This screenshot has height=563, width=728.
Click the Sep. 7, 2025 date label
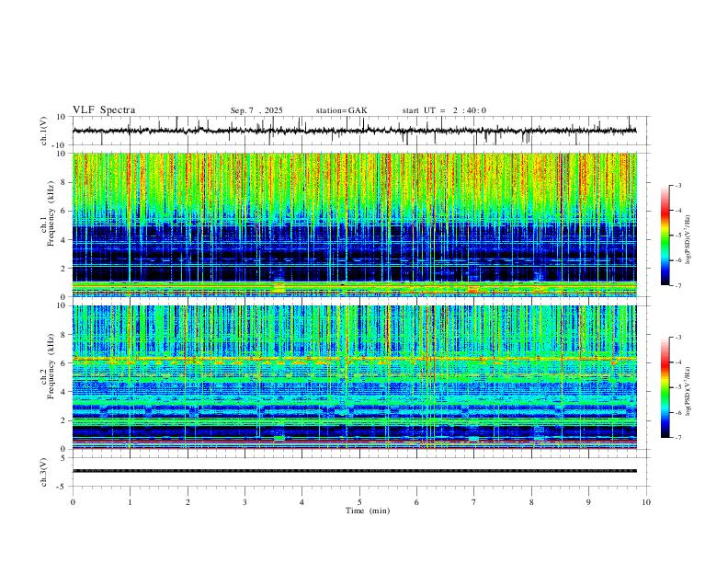[x=256, y=110]
